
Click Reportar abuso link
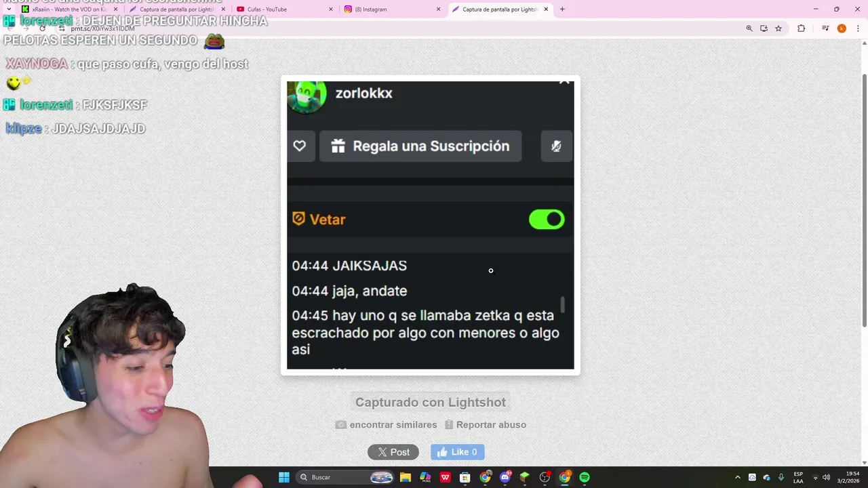[486, 425]
